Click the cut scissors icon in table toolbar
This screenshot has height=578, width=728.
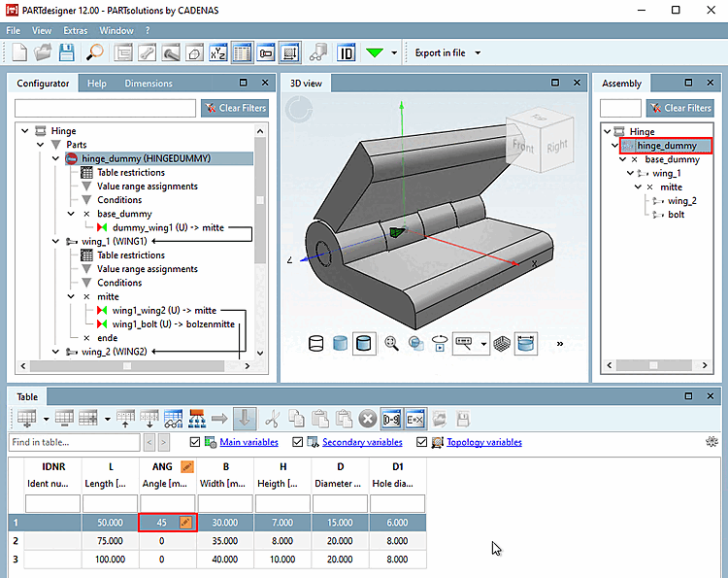point(275,419)
